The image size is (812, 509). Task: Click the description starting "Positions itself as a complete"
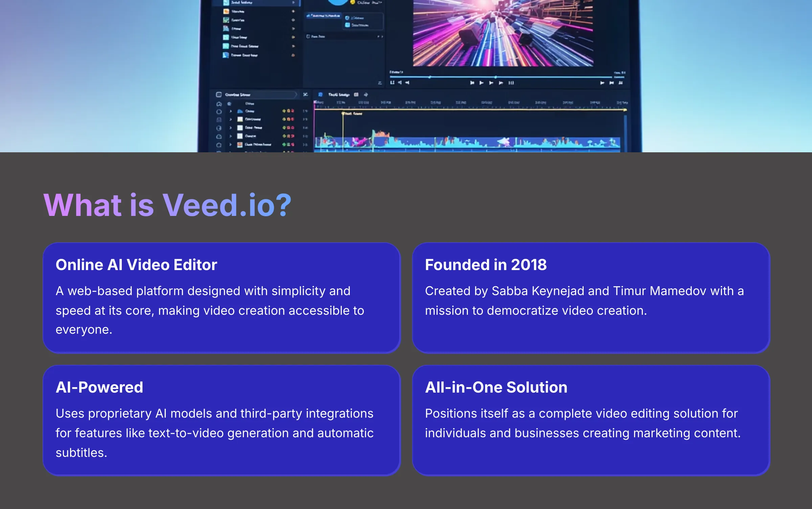[583, 423]
